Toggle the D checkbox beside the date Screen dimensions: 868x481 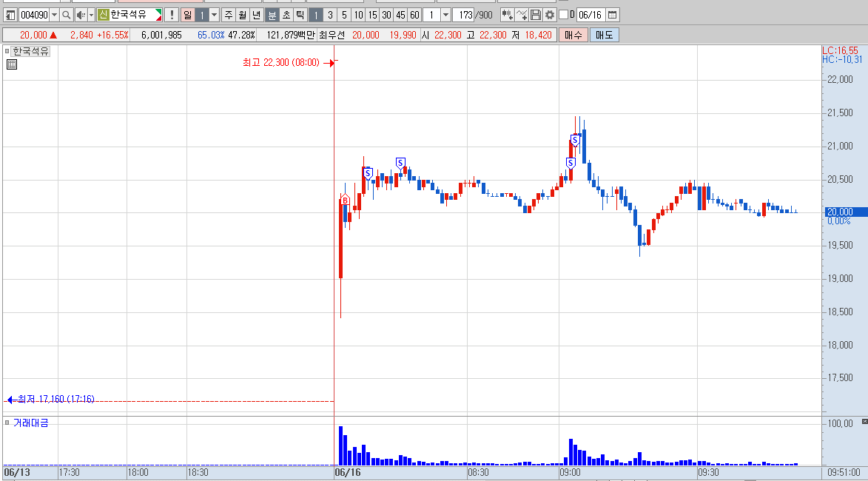point(564,15)
